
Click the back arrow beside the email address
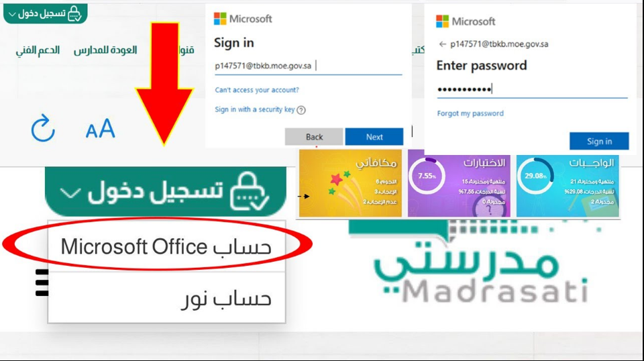pyautogui.click(x=442, y=44)
